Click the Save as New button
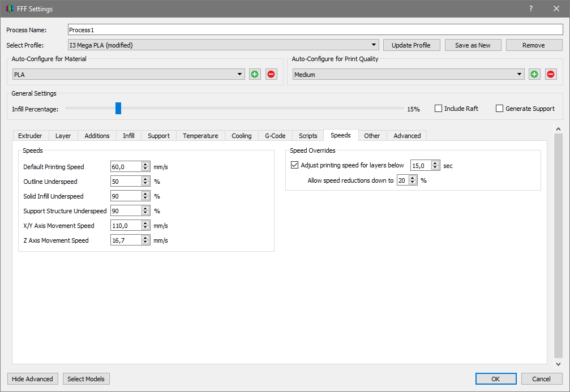Image resolution: width=570 pixels, height=392 pixels. (473, 45)
